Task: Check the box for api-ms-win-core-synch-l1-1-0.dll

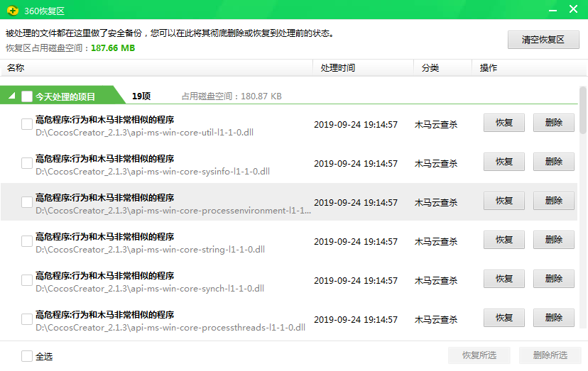Action: click(x=27, y=280)
